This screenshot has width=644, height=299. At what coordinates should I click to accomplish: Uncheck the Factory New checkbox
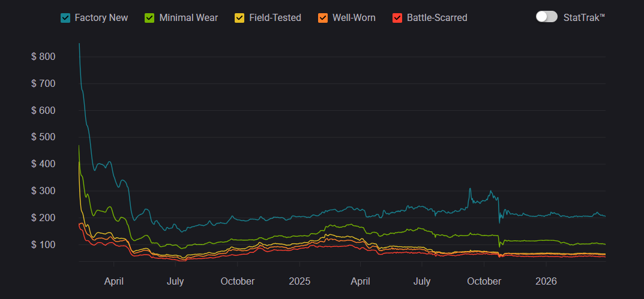(x=65, y=18)
